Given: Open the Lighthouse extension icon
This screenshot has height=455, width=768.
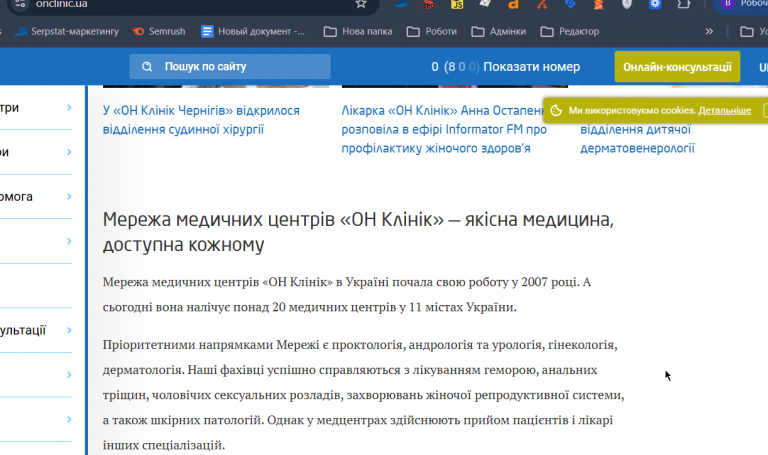Looking at the screenshot, I should [x=599, y=4].
